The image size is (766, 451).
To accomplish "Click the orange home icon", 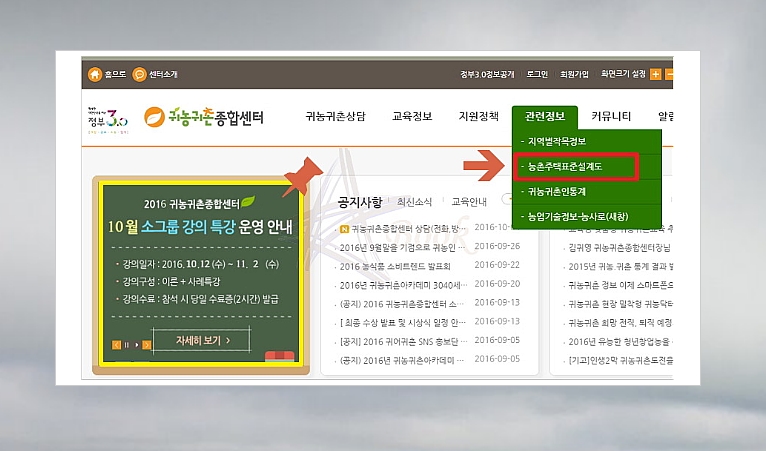I will point(95,74).
